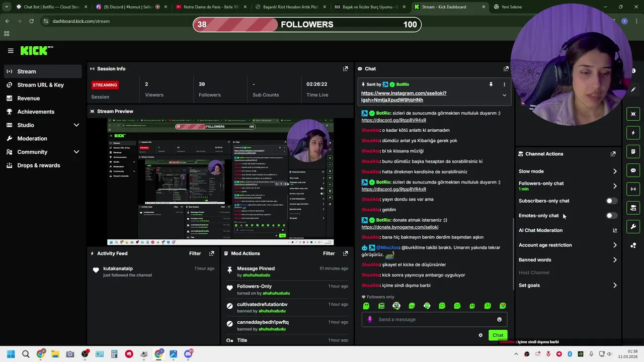Image resolution: width=644 pixels, height=362 pixels.
Task: Reload the dashboard page
Action: pyautogui.click(x=31, y=21)
